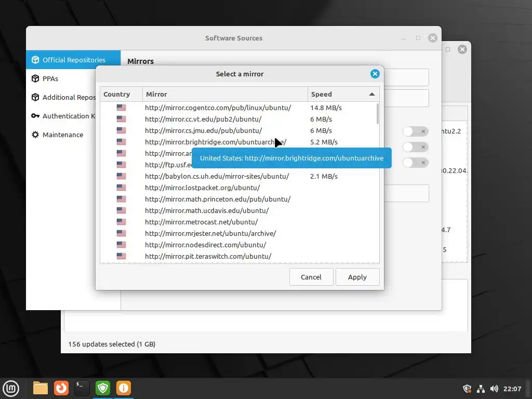Open Authentication Keys section
This screenshot has height=399, width=532.
(61, 116)
